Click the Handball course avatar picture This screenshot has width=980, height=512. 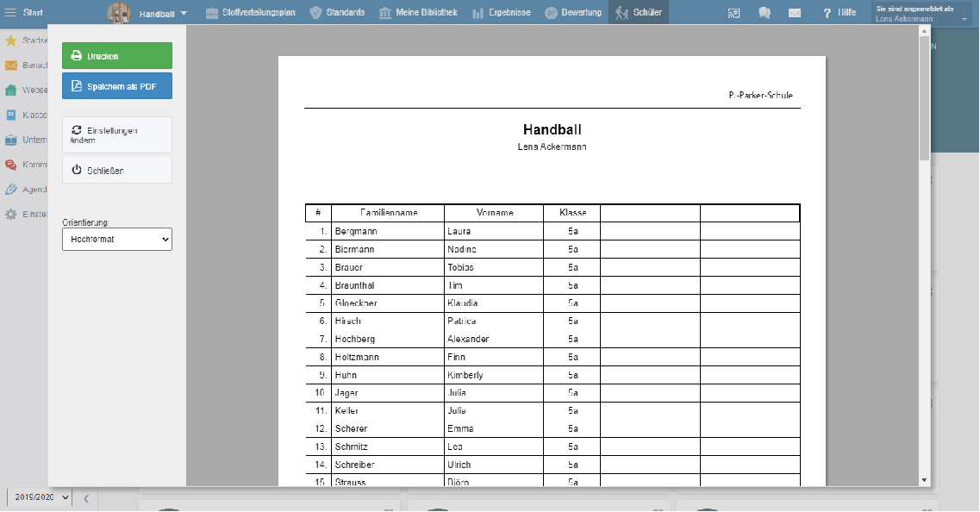tap(119, 13)
